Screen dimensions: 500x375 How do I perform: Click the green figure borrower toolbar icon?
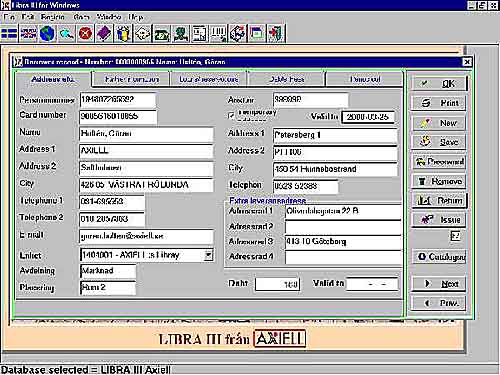[180, 34]
